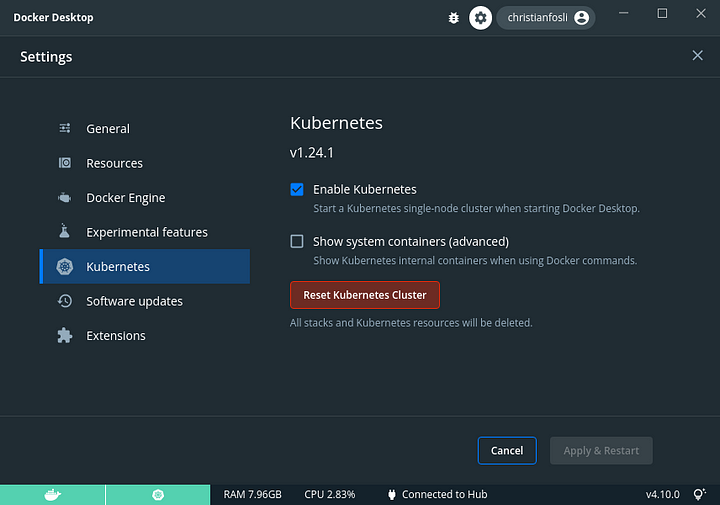The image size is (720, 505).
Task: Check Show system containers (advanced) checkbox
Action: [x=297, y=241]
